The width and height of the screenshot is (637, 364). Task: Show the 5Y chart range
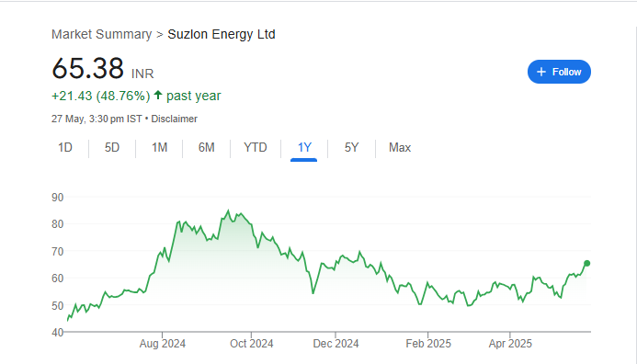351,147
